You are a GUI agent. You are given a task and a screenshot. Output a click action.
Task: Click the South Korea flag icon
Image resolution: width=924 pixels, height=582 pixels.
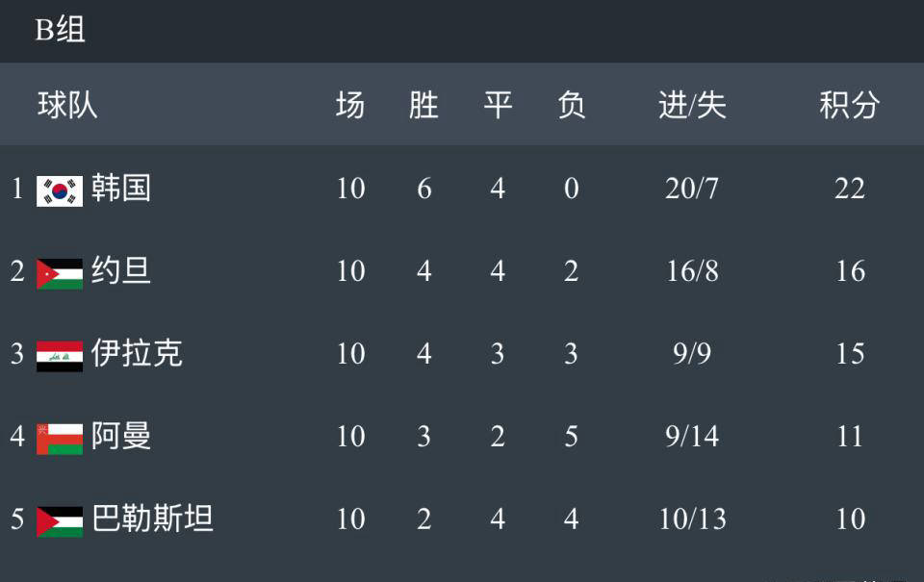[x=60, y=190]
